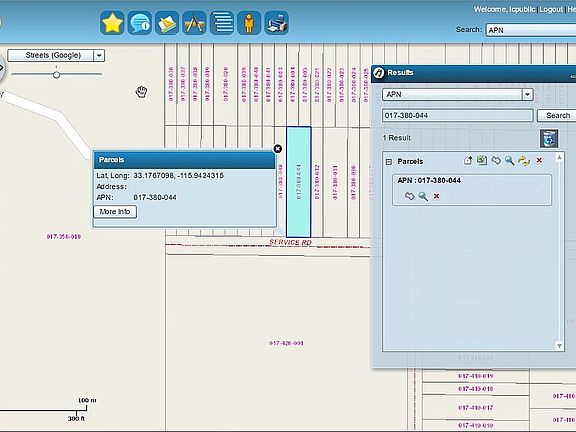
Task: Open the results list icon
Action: coord(222,23)
